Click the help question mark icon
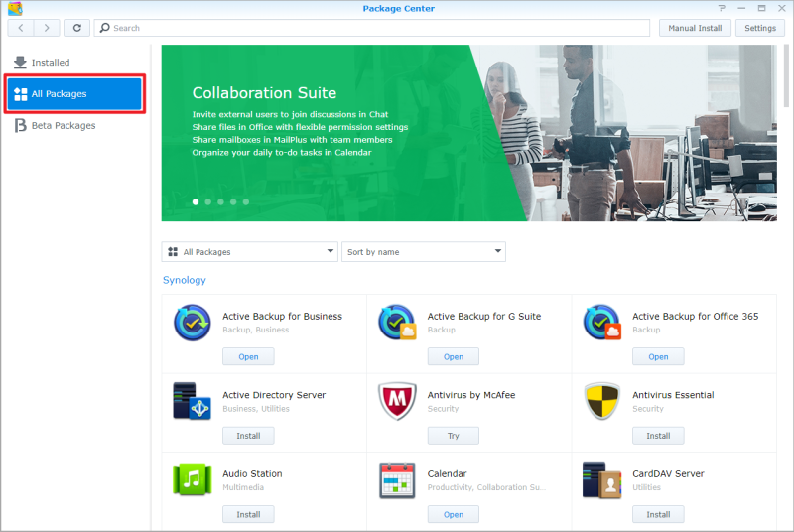 click(722, 8)
